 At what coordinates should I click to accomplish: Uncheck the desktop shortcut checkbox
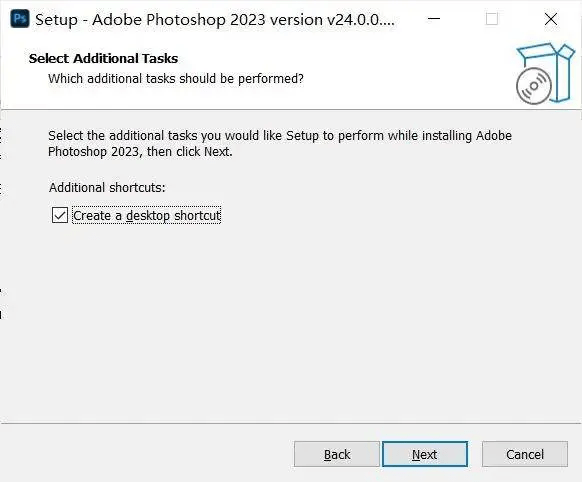pyautogui.click(x=60, y=215)
